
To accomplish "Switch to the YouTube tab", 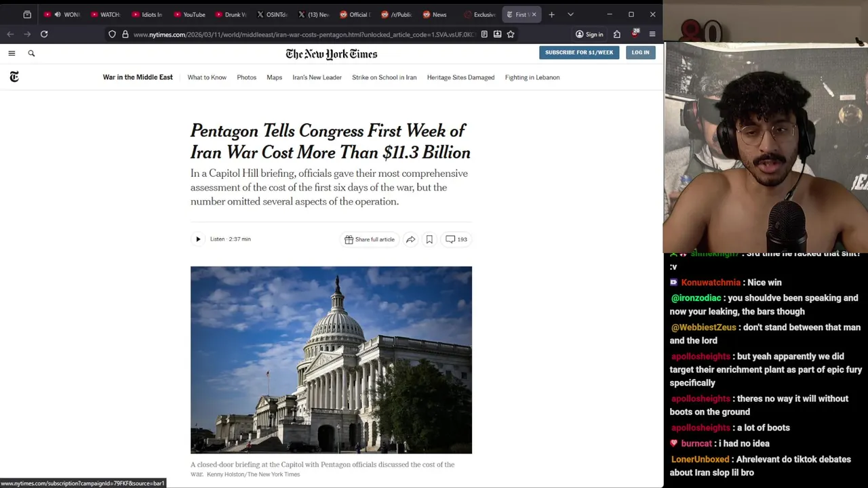I will (x=189, y=14).
